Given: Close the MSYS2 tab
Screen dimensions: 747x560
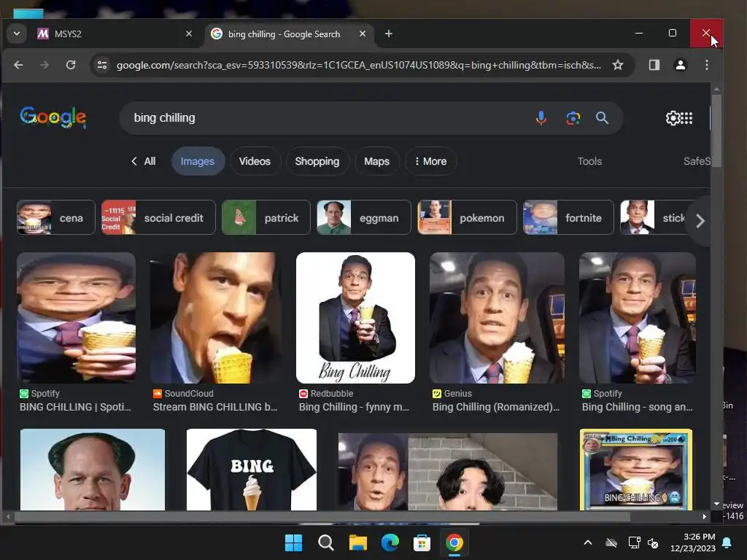Looking at the screenshot, I should [x=189, y=34].
